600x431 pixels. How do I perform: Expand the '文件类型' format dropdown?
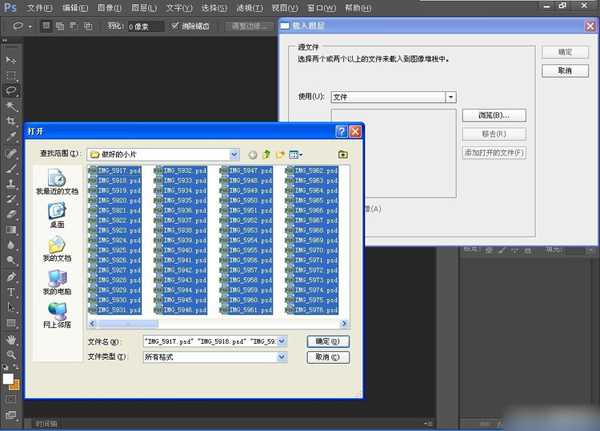(281, 357)
